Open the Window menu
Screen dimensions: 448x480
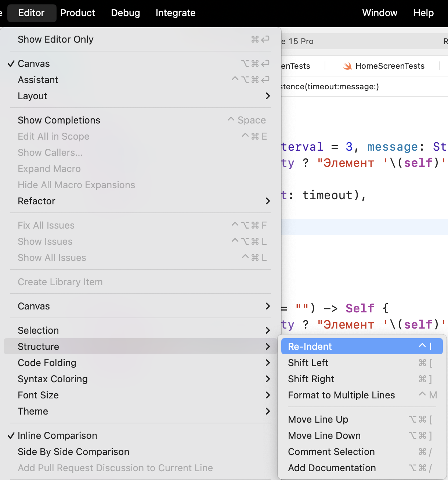coord(380,13)
